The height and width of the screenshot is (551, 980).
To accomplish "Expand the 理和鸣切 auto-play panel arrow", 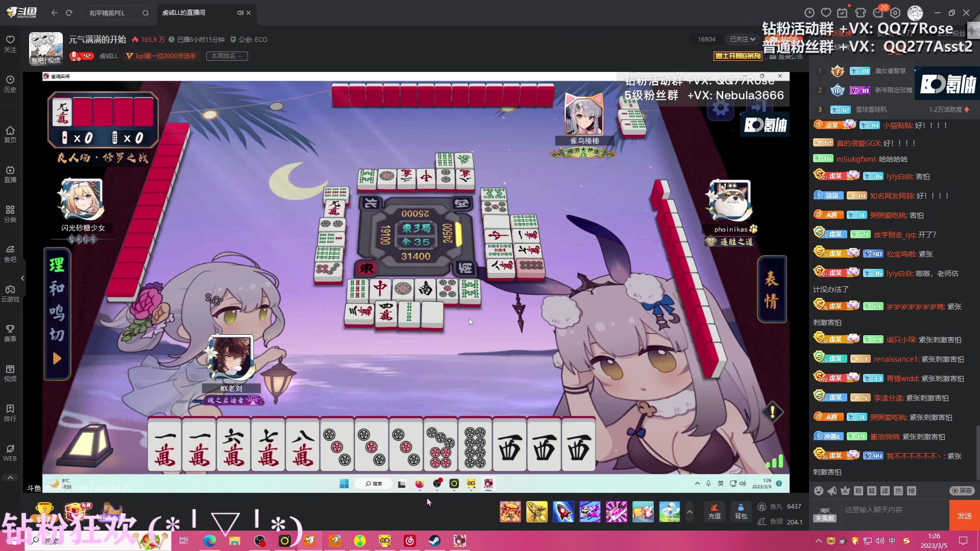I will tap(57, 359).
